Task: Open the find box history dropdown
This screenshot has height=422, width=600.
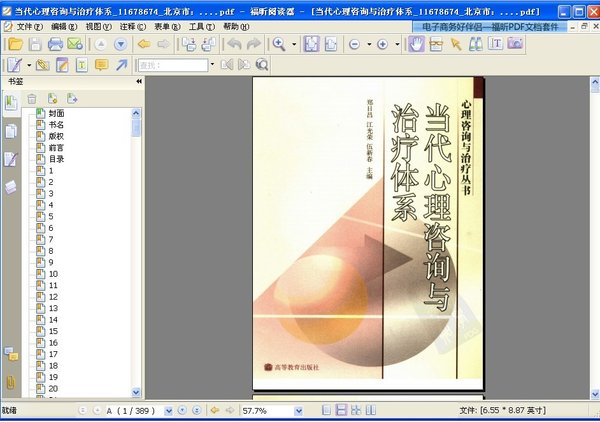Action: [x=212, y=65]
